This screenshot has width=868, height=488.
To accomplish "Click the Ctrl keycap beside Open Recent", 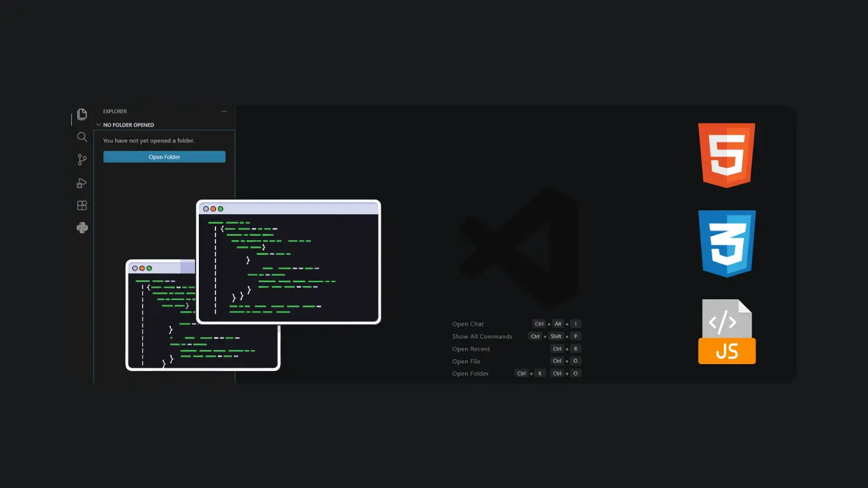I will tap(557, 349).
